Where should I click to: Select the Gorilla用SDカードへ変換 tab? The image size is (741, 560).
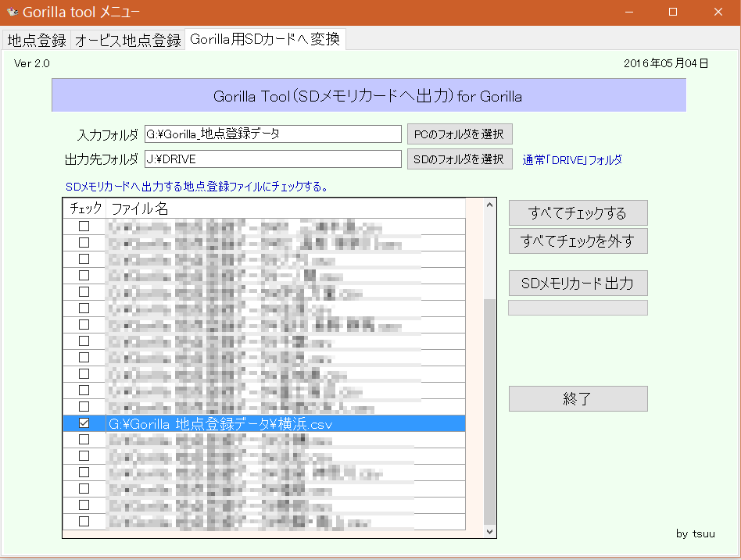[x=264, y=40]
